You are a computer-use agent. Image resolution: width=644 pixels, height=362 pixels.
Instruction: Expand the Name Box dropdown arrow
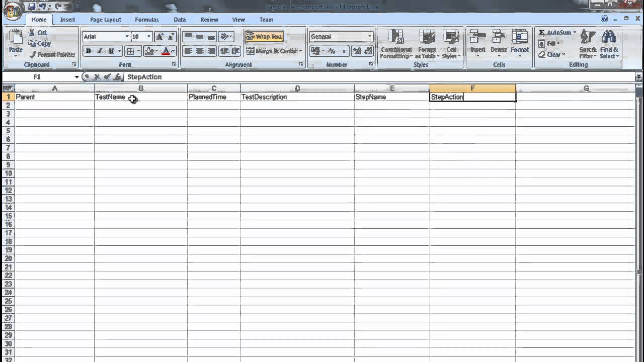(x=76, y=77)
